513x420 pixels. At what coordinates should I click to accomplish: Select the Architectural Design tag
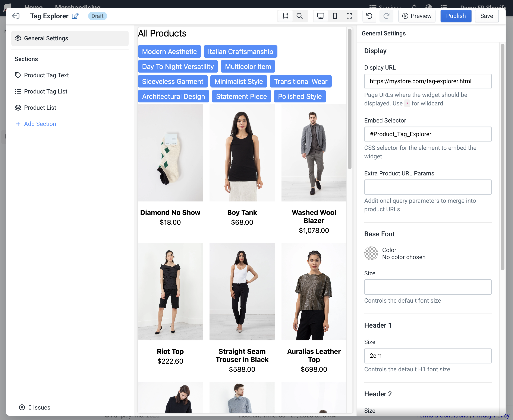(173, 96)
